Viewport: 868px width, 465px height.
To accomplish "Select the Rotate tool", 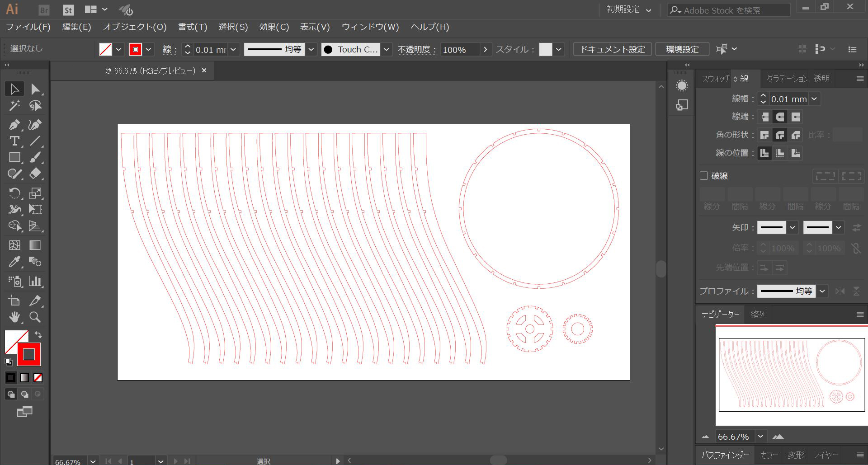I will point(14,193).
